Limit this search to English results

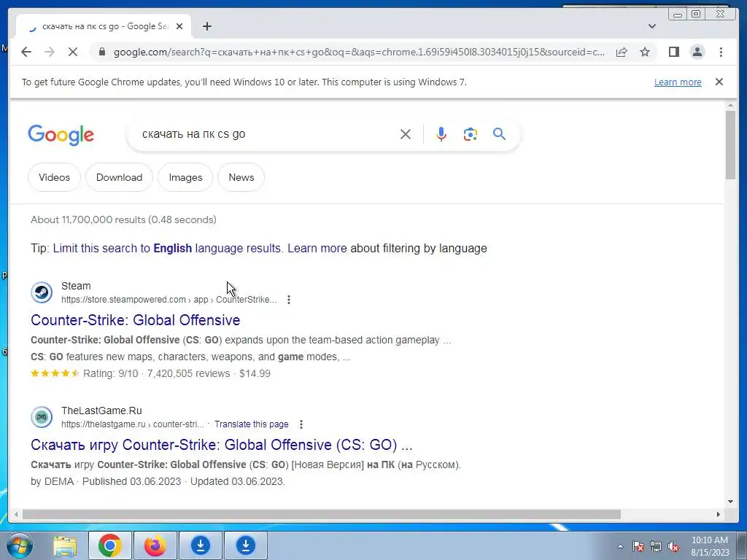click(167, 248)
